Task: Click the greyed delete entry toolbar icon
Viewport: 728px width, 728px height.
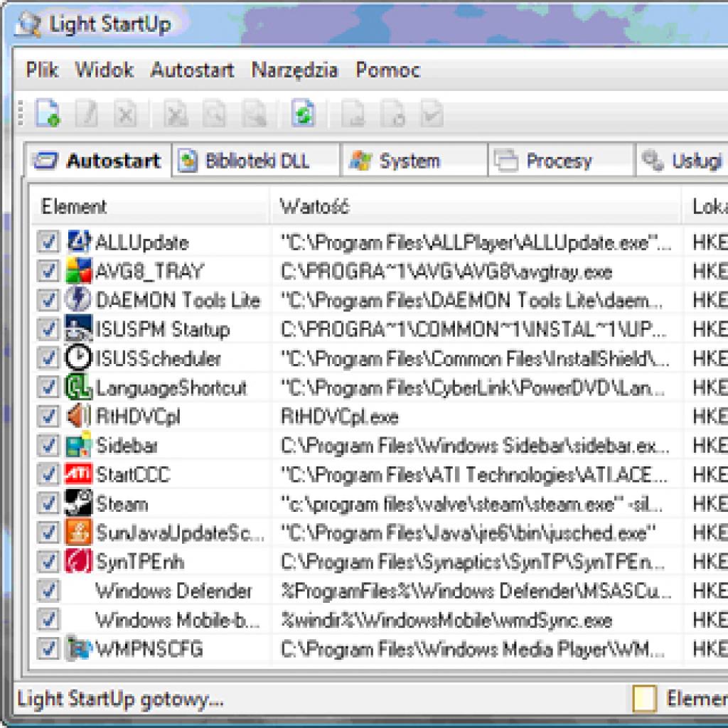Action: (x=125, y=113)
